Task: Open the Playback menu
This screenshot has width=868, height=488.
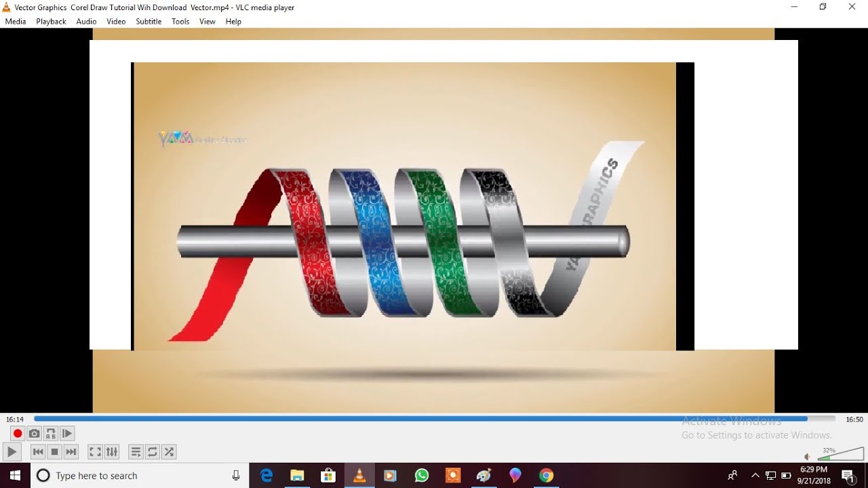Action: [x=51, y=22]
